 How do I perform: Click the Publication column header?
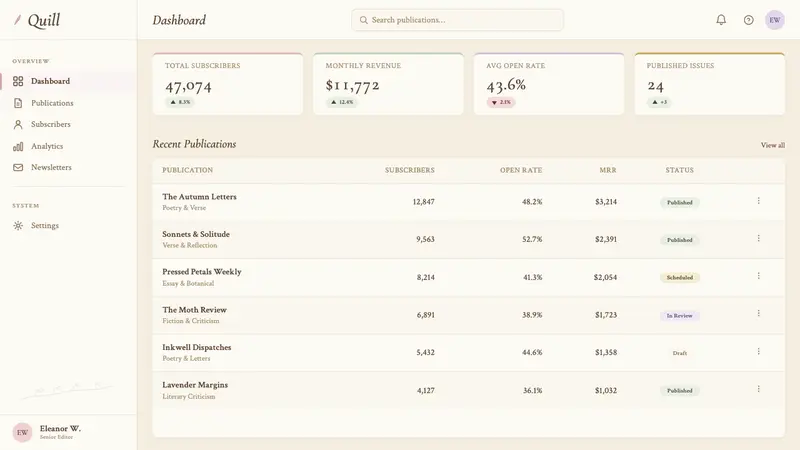click(x=188, y=170)
